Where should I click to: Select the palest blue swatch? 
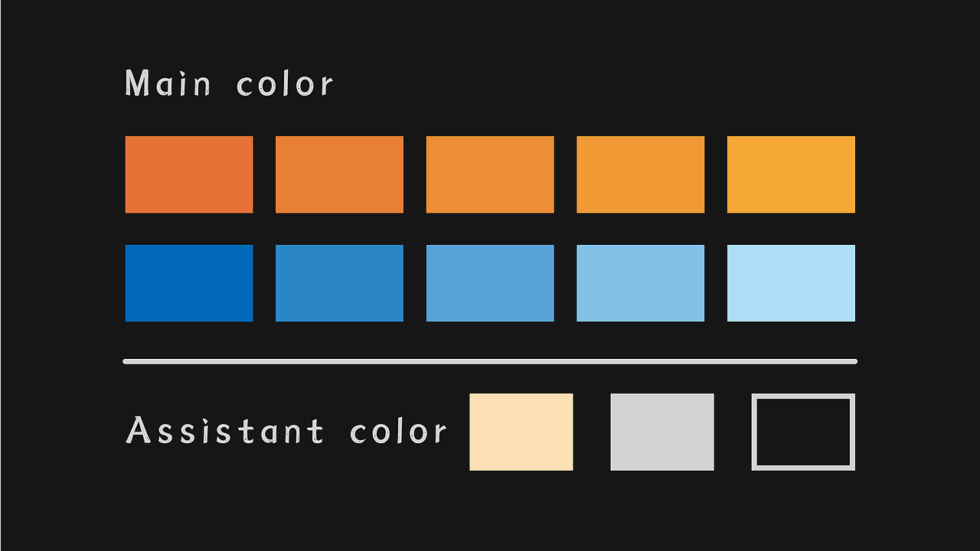[x=791, y=283]
